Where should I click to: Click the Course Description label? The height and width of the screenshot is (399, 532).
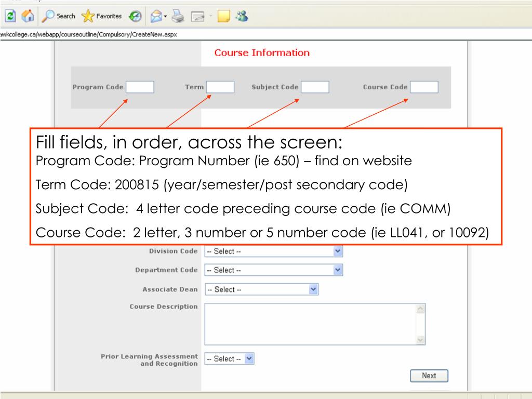click(x=164, y=307)
